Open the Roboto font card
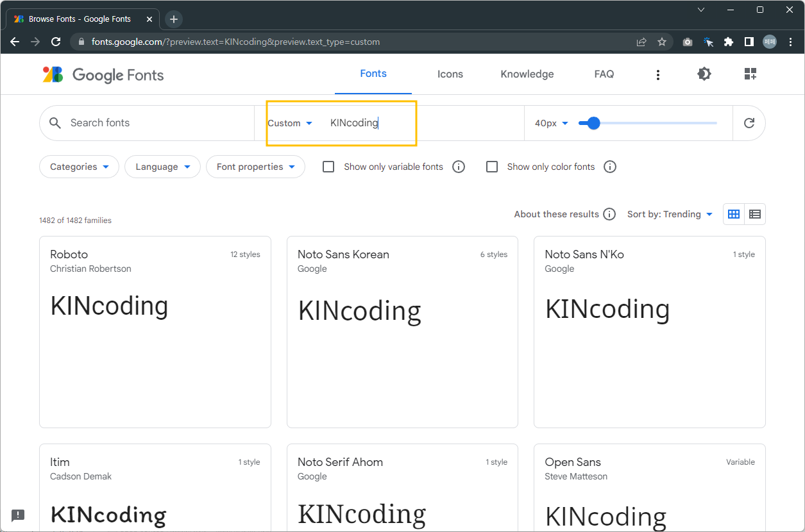 (155, 332)
